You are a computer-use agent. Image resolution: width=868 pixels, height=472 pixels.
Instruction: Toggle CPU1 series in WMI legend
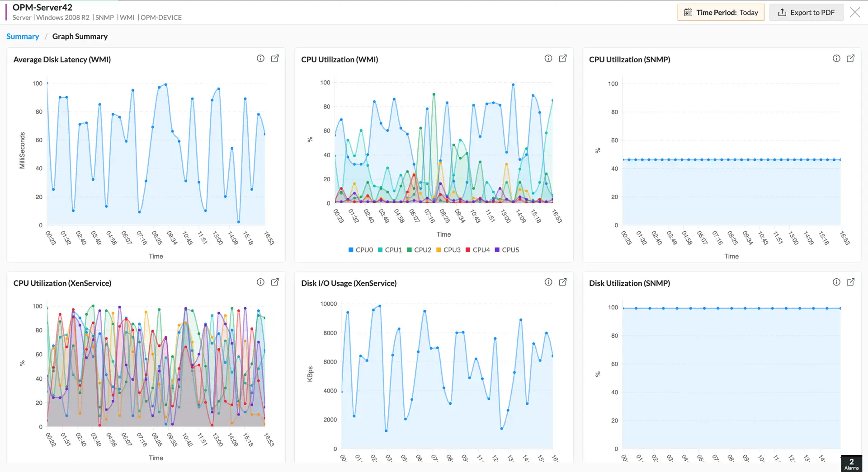(x=390, y=250)
